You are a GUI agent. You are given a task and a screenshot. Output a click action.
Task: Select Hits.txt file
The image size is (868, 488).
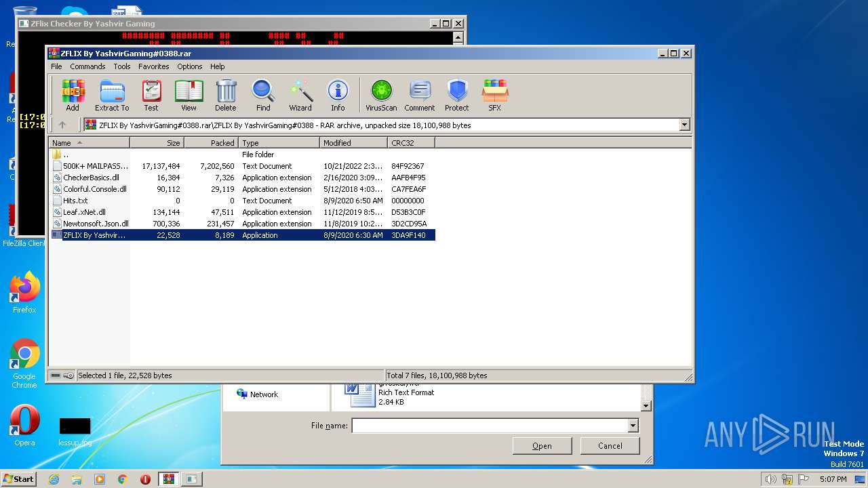(x=243, y=201)
